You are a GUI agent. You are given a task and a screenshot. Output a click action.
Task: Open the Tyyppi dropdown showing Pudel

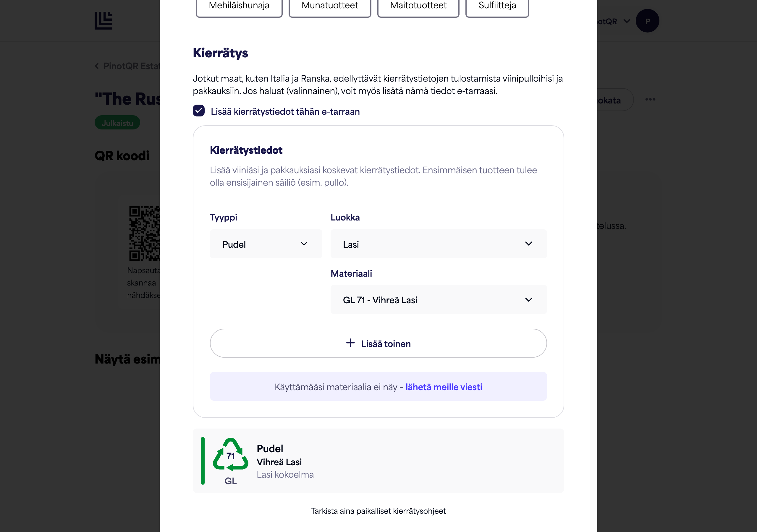pyautogui.click(x=266, y=244)
